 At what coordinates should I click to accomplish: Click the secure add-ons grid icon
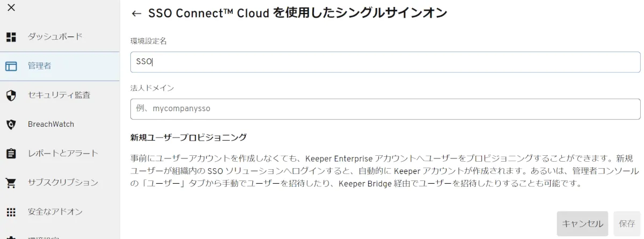coord(11,212)
